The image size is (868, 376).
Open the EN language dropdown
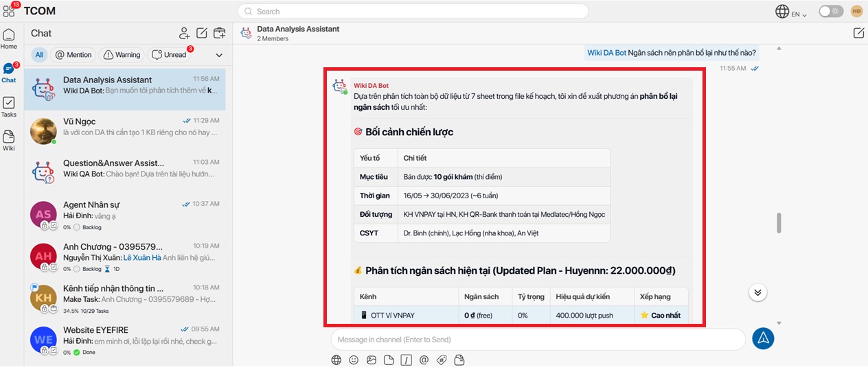tap(799, 14)
